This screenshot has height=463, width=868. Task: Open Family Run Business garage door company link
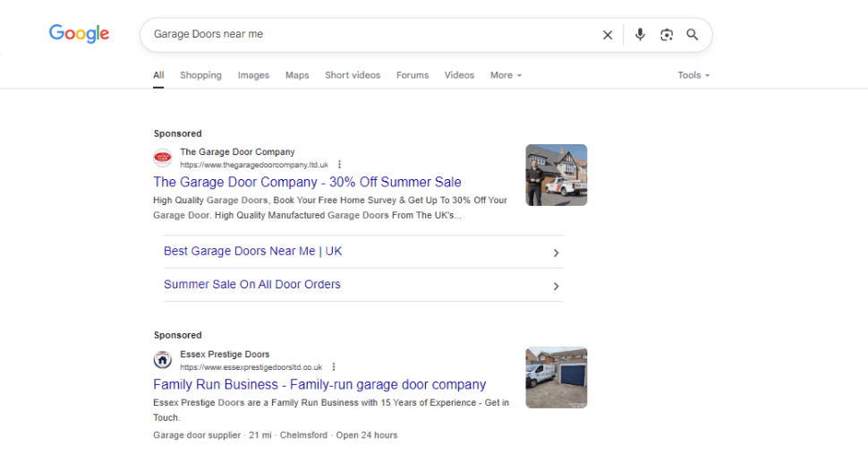coord(319,385)
